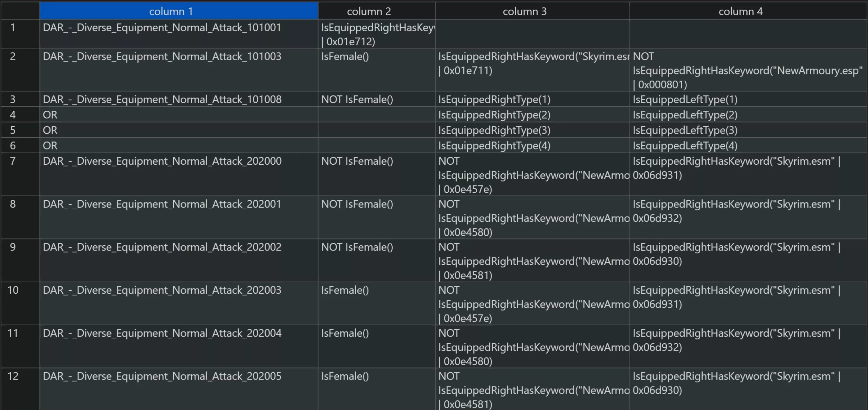Viewport: 868px width, 410px height.
Task: Click the IsEquippedLeftType(4) cell
Action: (x=748, y=145)
